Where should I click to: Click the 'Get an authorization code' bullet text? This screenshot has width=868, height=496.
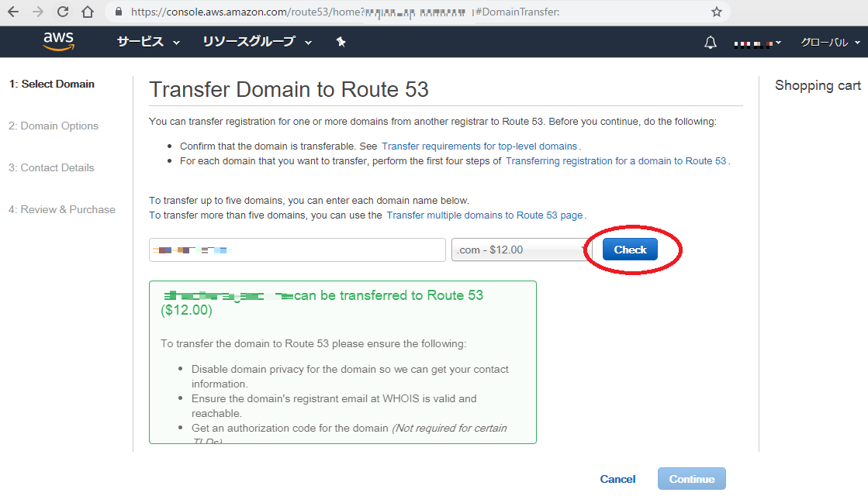click(349, 434)
